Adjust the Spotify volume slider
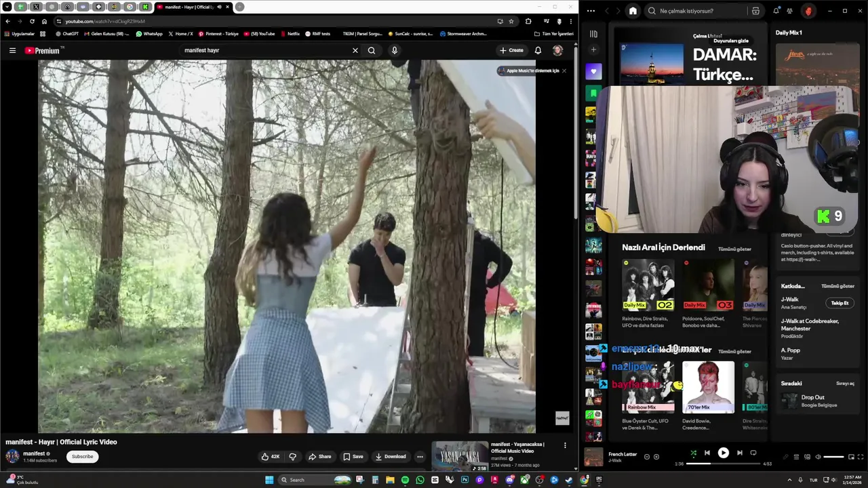The width and height of the screenshot is (868, 488). [x=833, y=457]
